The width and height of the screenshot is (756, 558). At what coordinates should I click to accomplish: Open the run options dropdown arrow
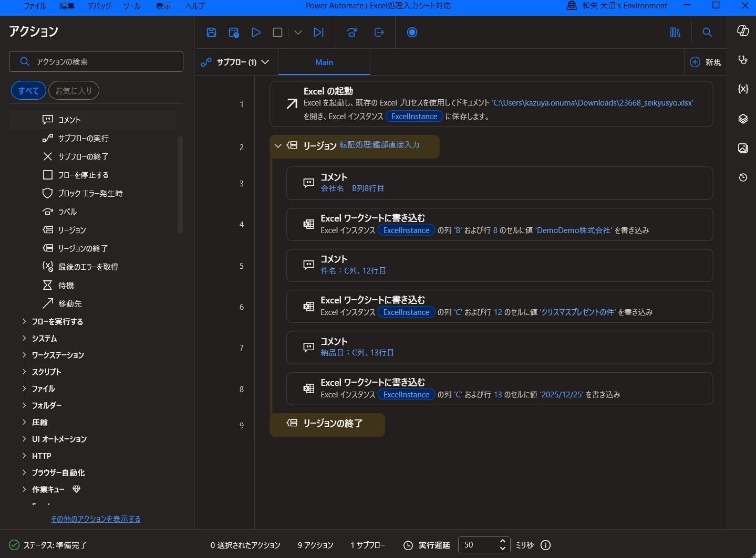(298, 33)
